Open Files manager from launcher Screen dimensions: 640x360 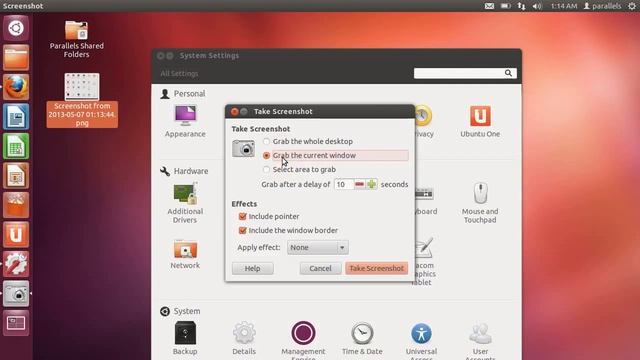click(16, 58)
